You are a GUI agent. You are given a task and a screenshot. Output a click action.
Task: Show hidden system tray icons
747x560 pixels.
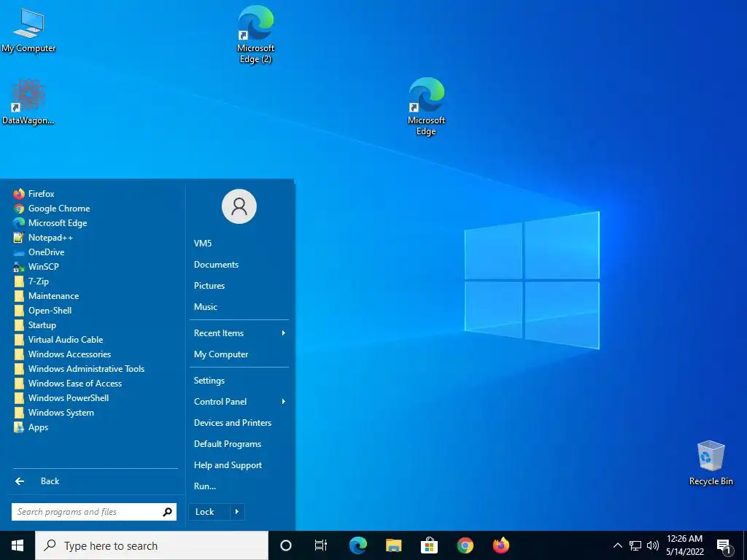click(617, 545)
